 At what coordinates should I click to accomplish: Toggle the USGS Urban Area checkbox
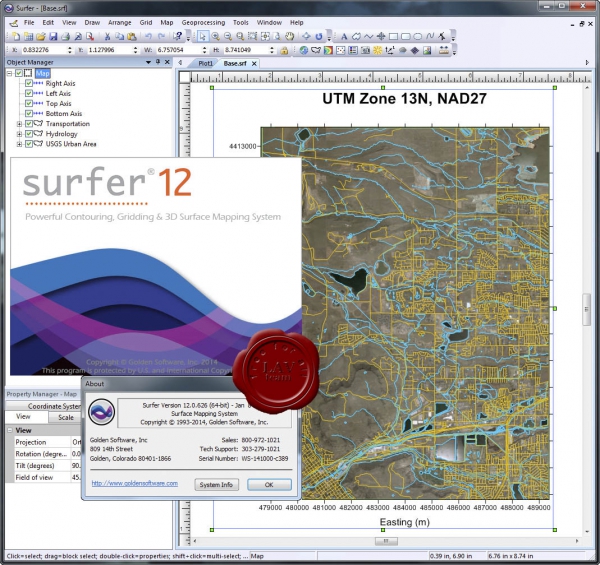(29, 144)
